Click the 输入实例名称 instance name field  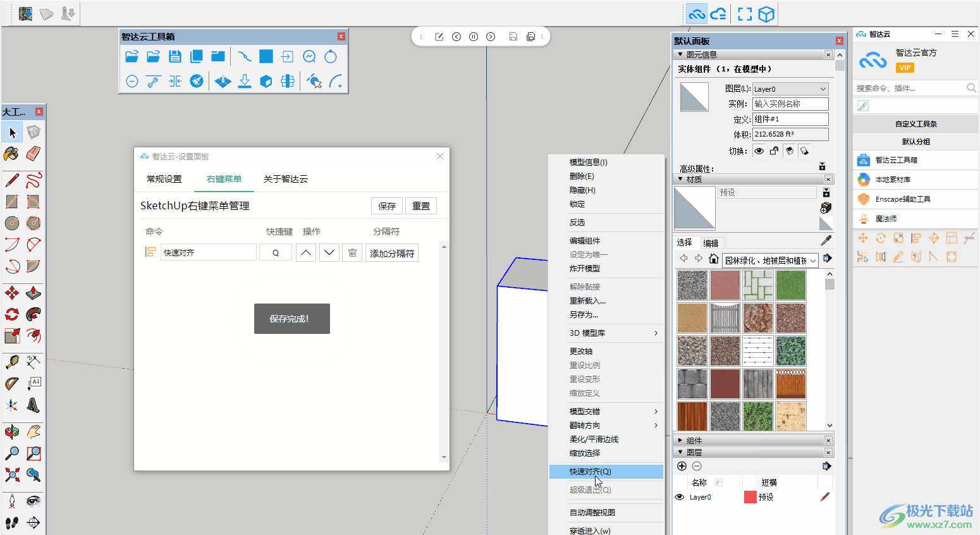tap(790, 104)
